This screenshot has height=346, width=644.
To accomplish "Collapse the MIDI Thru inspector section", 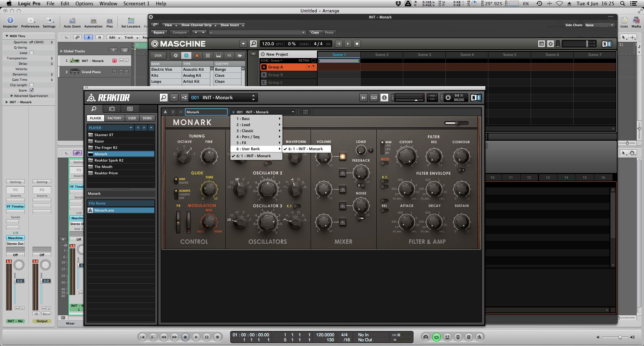I will click(x=7, y=36).
